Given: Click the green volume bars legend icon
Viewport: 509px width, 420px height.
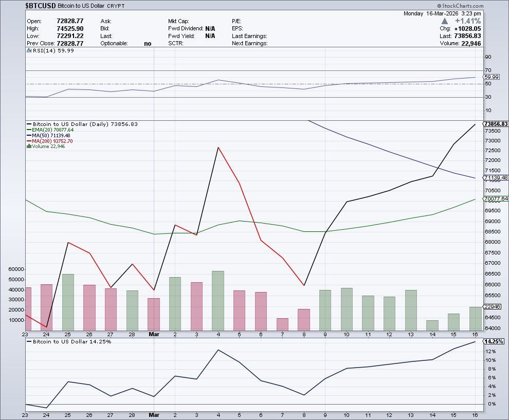Looking at the screenshot, I should point(29,147).
